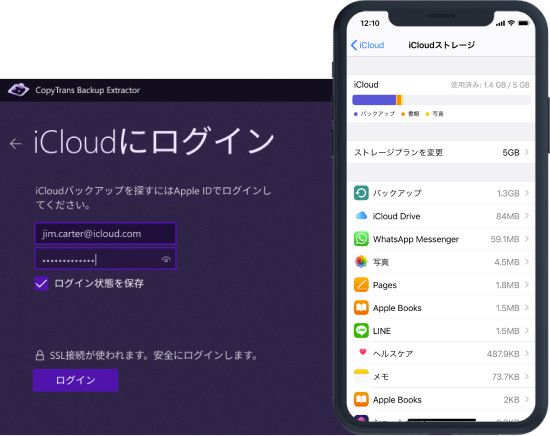This screenshot has width=550, height=436.
Task: Tap the cellular signal bars icon
Action: (x=501, y=24)
